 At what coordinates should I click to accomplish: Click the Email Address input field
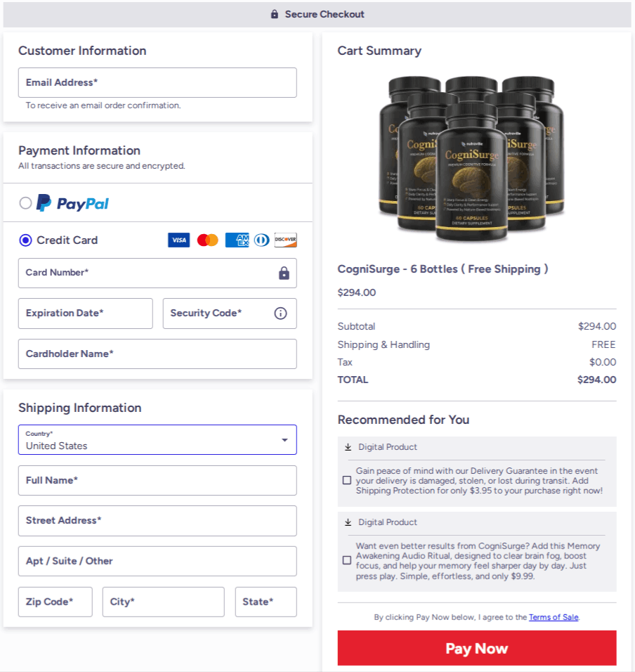click(x=157, y=82)
